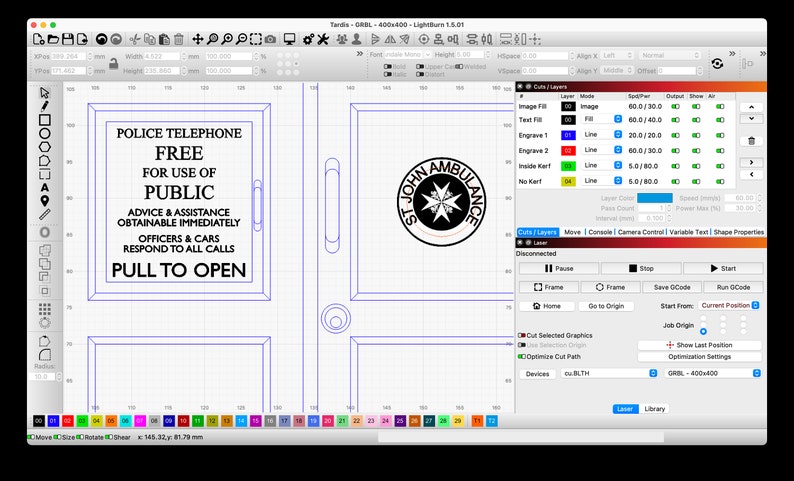The image size is (794, 481).
Task: Toggle Air for No Kerf layer
Action: pyautogui.click(x=720, y=181)
